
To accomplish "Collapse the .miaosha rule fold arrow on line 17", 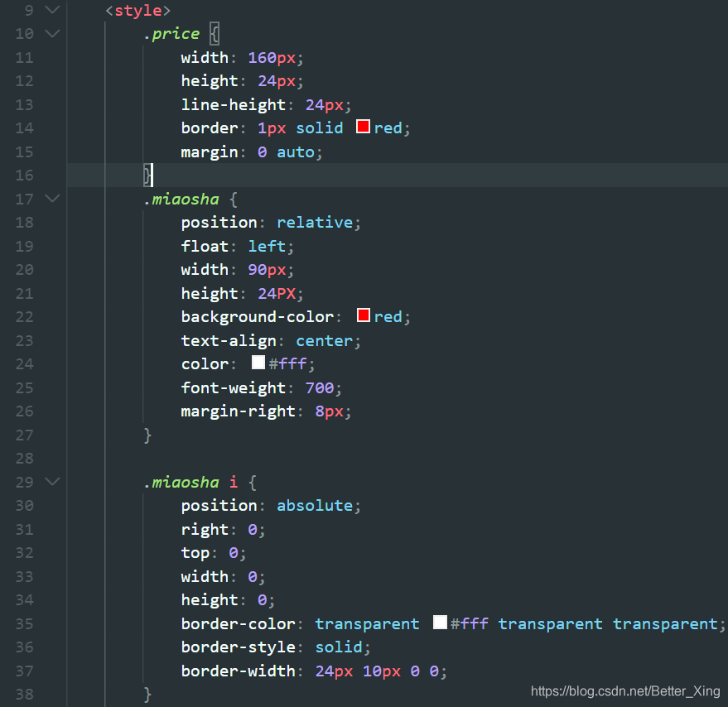I will [52, 199].
